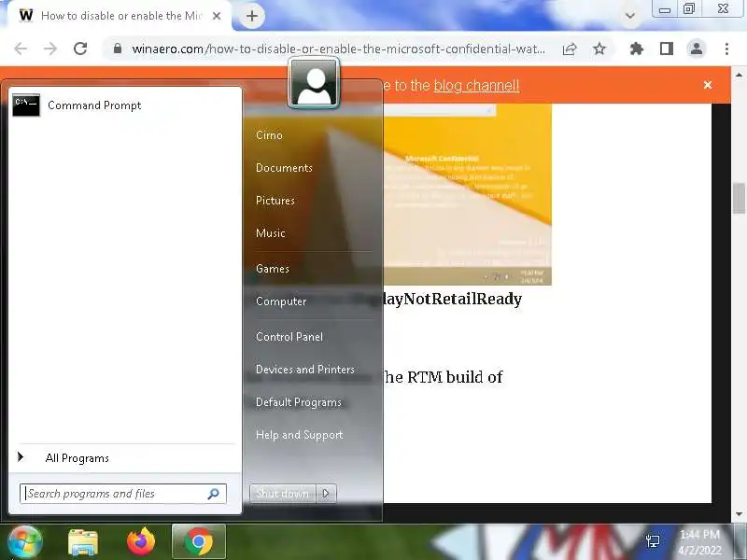Open Pictures from Start menu
Screen dimensions: 747x560
point(275,201)
